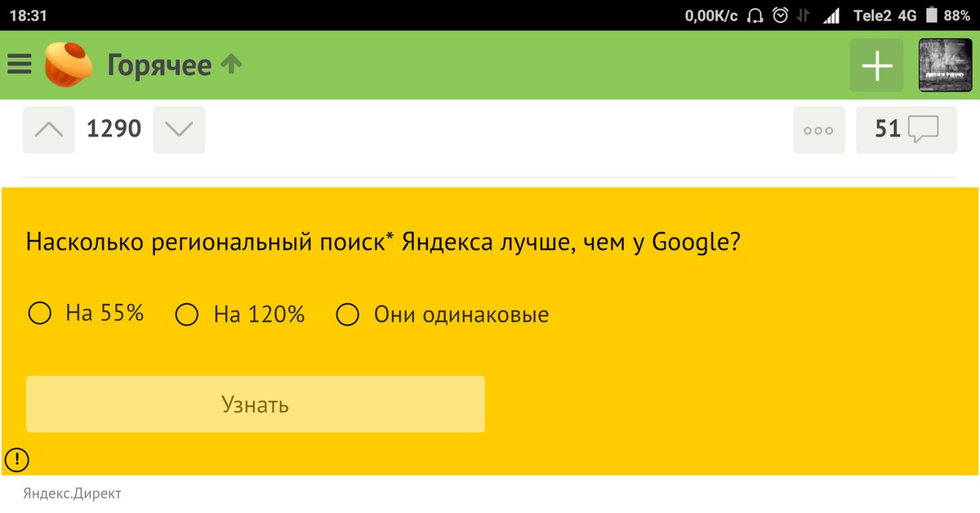This screenshot has height=513, width=980.
Task: Tap the 1290 post rating number
Action: point(114,129)
